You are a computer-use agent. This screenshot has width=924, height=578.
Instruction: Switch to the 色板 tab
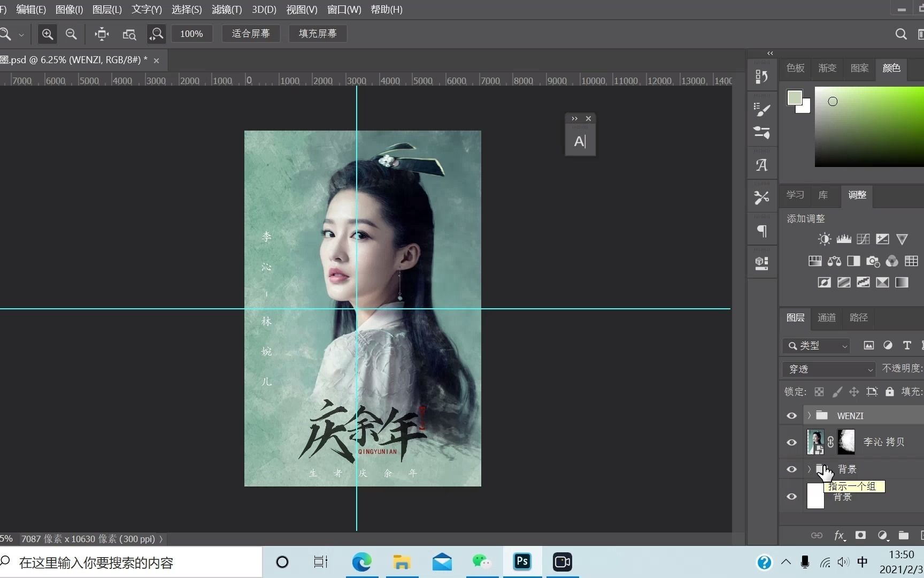[x=795, y=68]
